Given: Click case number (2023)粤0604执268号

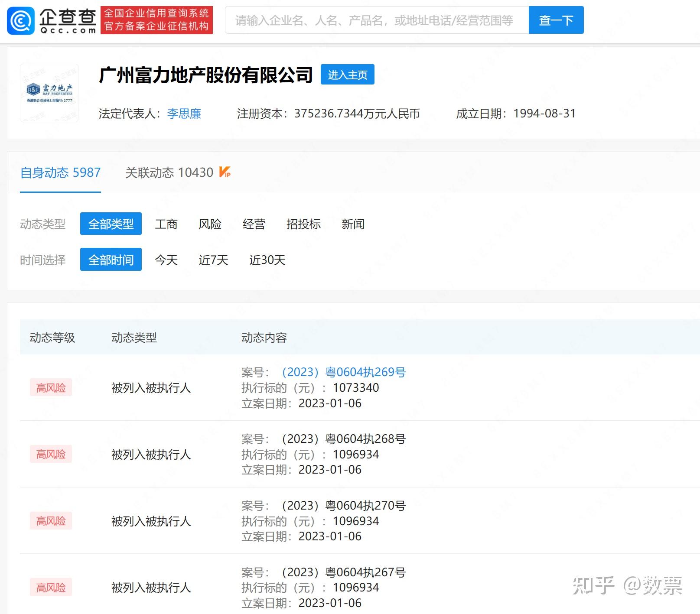Looking at the screenshot, I should coord(344,439).
